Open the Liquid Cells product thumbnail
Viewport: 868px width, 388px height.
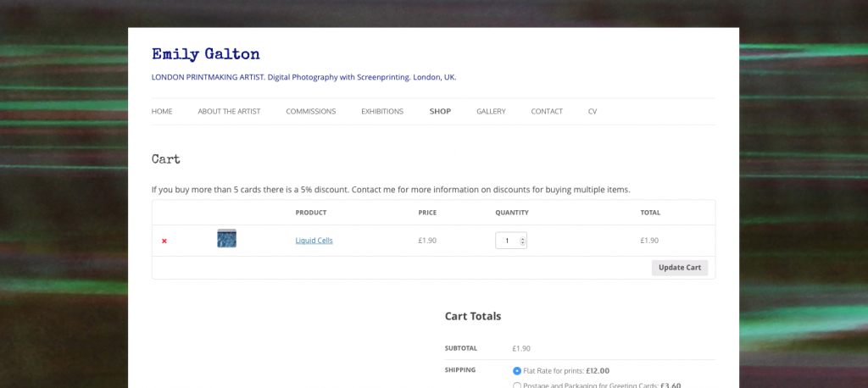[x=226, y=238]
